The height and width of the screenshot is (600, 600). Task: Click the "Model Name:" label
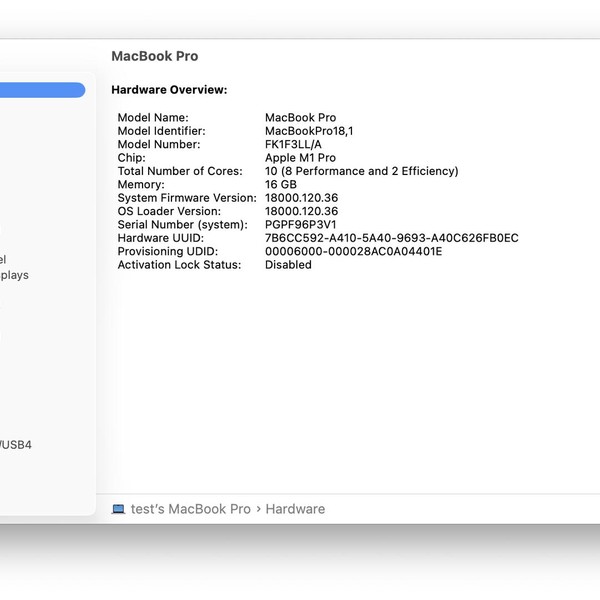pos(153,117)
